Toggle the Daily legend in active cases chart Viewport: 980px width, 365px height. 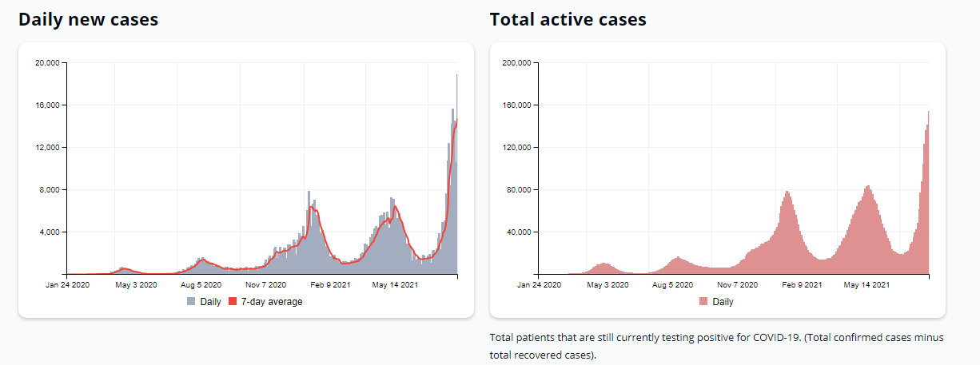coord(716,302)
